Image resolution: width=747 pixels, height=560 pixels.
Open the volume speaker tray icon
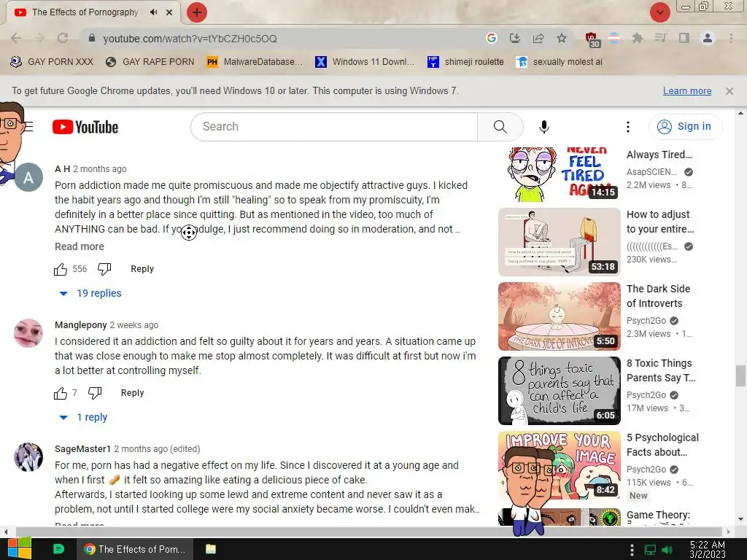pyautogui.click(x=667, y=550)
